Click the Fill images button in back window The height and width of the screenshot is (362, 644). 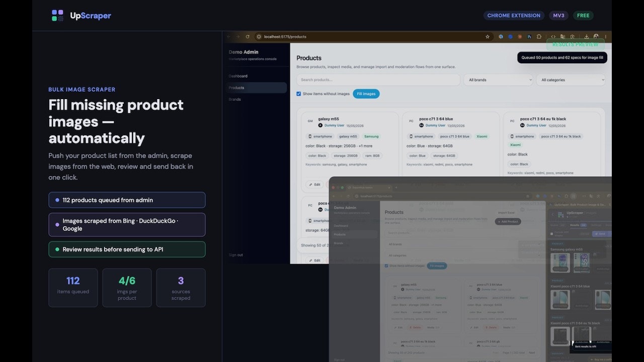click(x=366, y=94)
